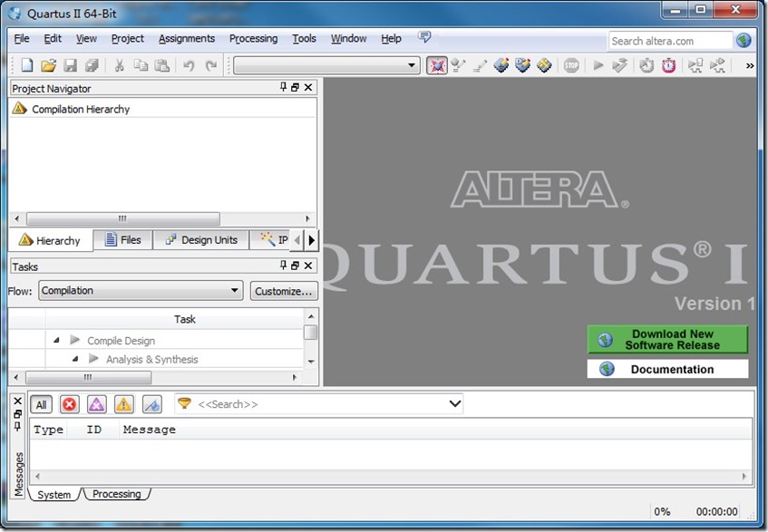This screenshot has width=768, height=532.
Task: Click the Save All icon
Action: 92,65
